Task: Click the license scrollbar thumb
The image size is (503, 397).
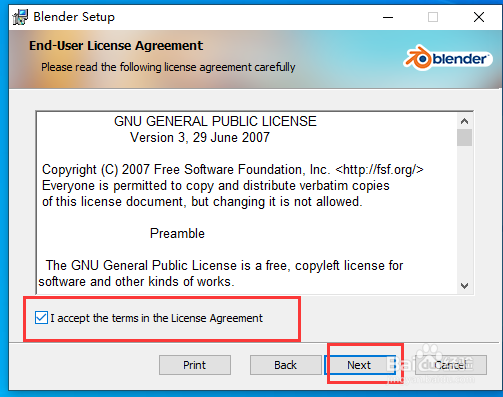Action: click(x=464, y=137)
